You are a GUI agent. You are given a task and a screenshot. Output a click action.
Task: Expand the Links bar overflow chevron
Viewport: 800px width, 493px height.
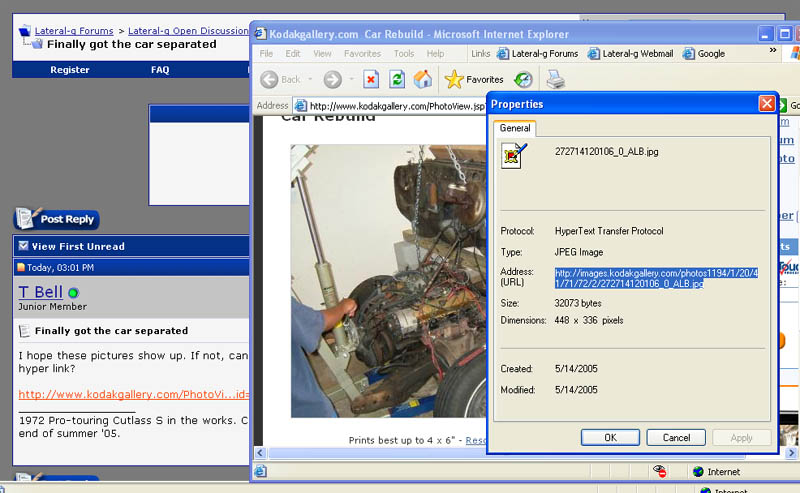(x=772, y=51)
